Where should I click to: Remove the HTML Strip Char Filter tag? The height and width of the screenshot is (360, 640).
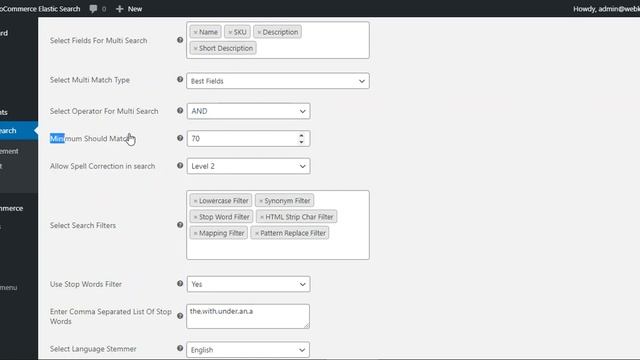pyautogui.click(x=262, y=217)
